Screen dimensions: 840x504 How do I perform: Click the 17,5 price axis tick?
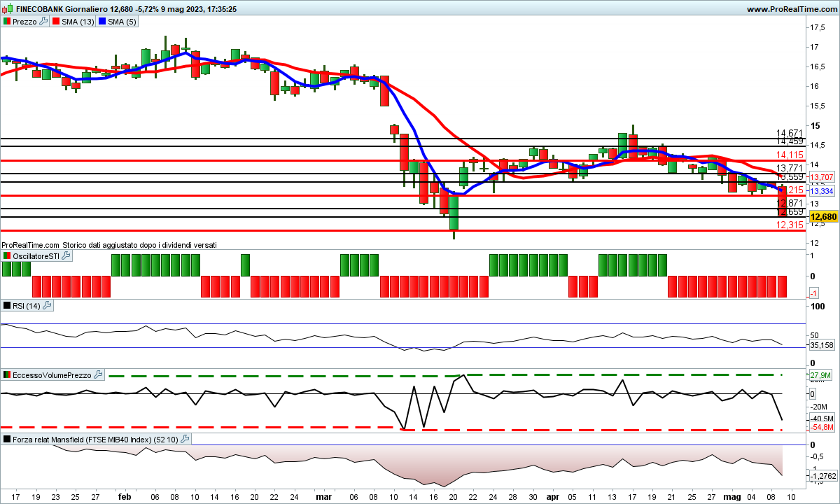coord(816,27)
